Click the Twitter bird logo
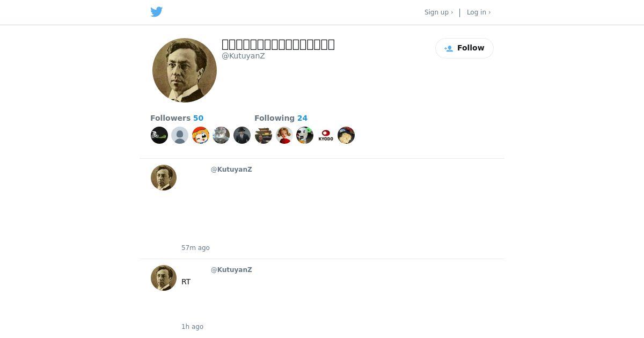644x338 pixels. [x=157, y=12]
